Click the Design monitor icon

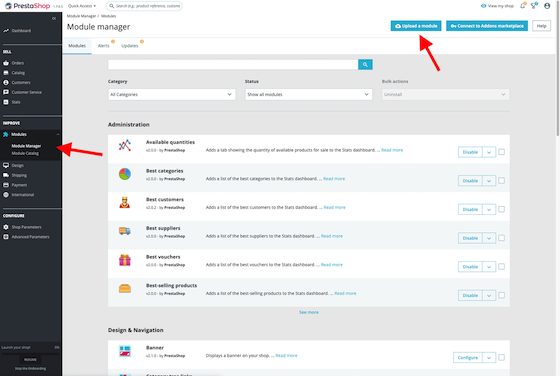[x=6, y=165]
